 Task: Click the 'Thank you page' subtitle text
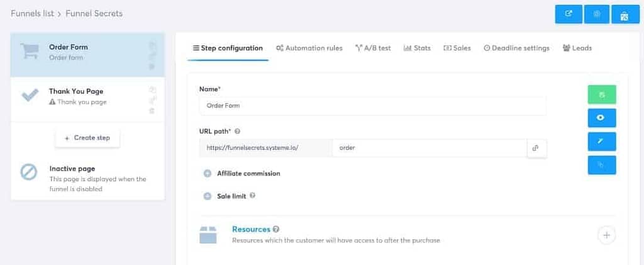[82, 102]
